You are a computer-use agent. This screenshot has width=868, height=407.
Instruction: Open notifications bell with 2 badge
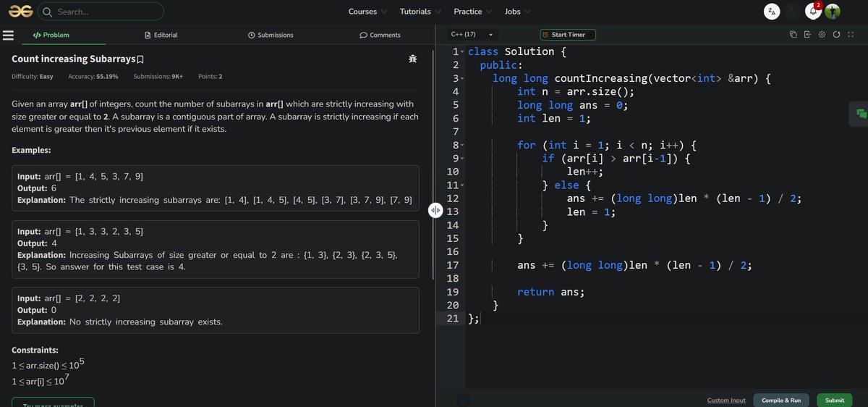pos(813,11)
